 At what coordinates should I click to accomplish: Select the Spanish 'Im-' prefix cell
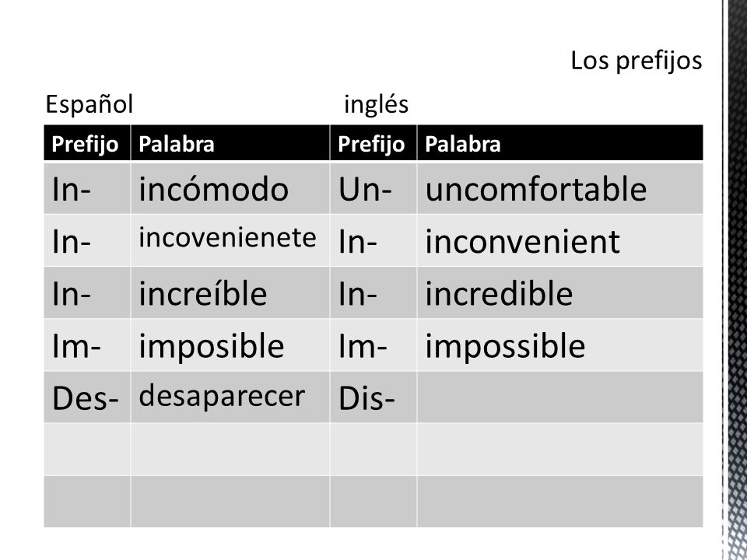coord(87,345)
